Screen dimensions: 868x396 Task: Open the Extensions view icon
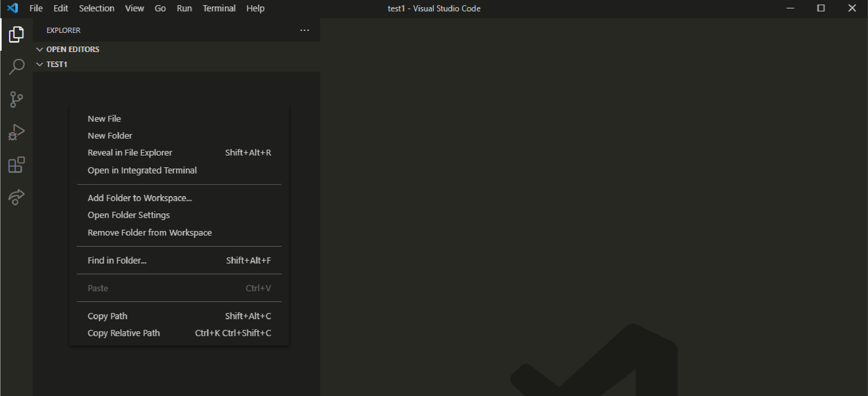pyautogui.click(x=16, y=165)
